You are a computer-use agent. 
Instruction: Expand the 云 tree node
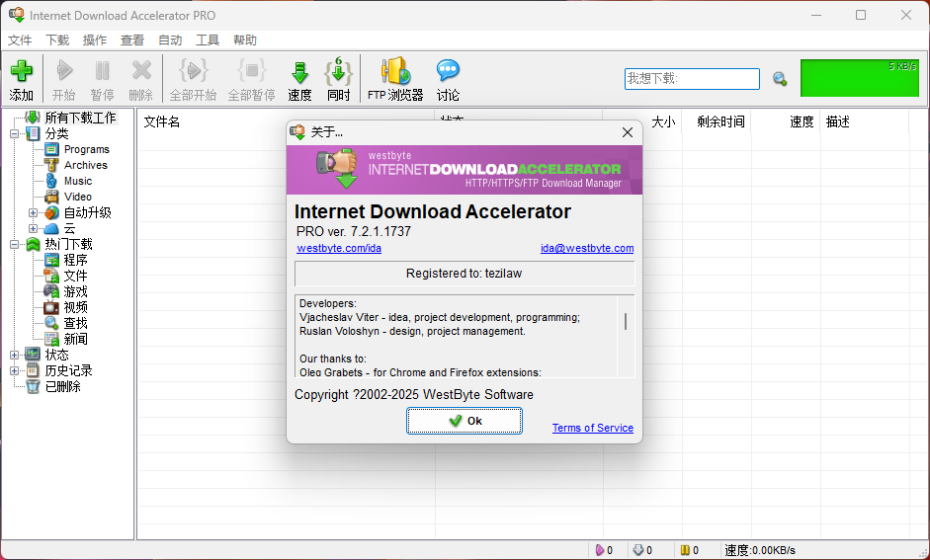click(x=34, y=229)
